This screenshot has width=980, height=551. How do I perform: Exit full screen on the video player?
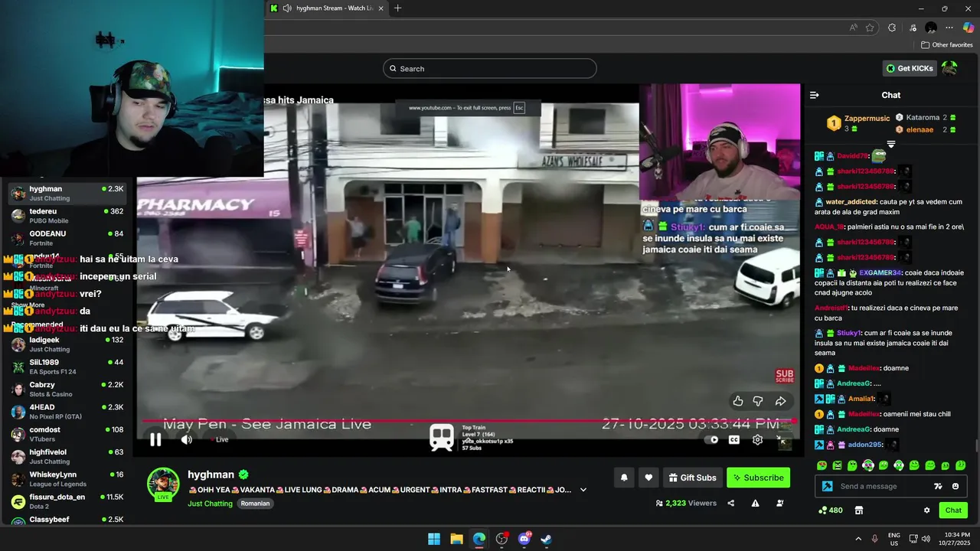(x=782, y=439)
